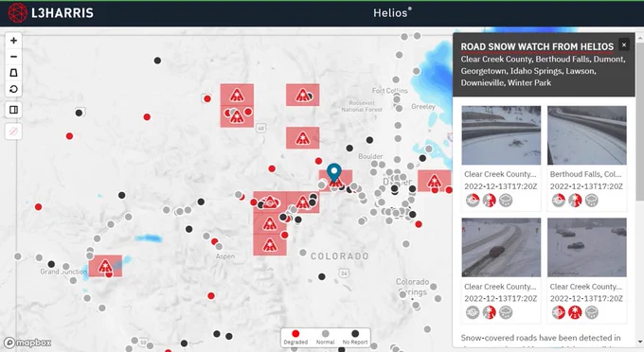Click gray precipitation icon under parked-cars card

click(591, 312)
